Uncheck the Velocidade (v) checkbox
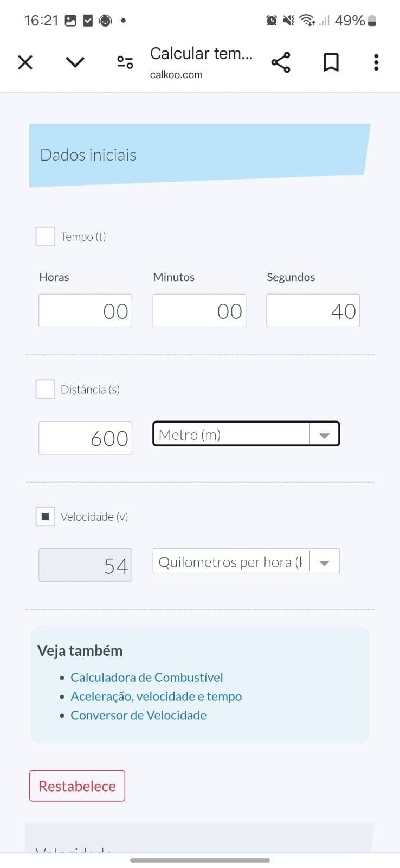The height and width of the screenshot is (868, 400). (x=46, y=516)
